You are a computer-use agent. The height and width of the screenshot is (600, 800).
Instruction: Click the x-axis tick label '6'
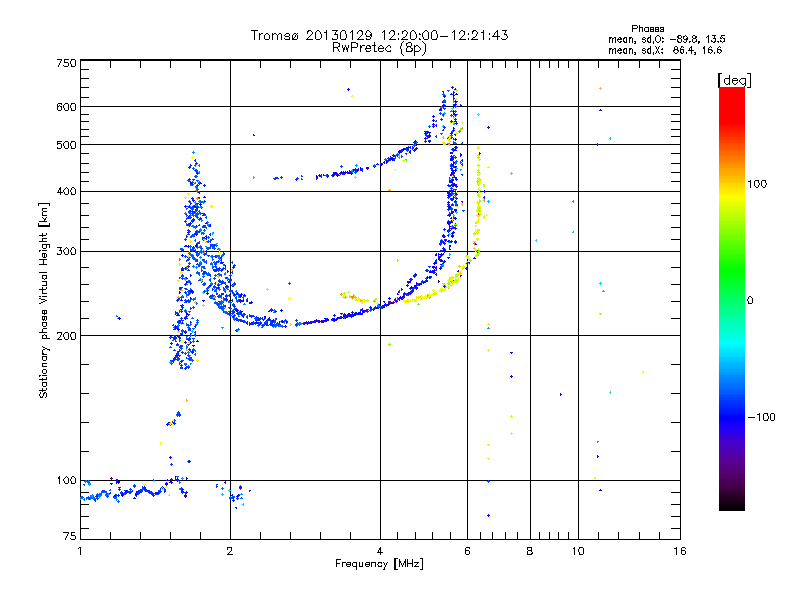467,551
